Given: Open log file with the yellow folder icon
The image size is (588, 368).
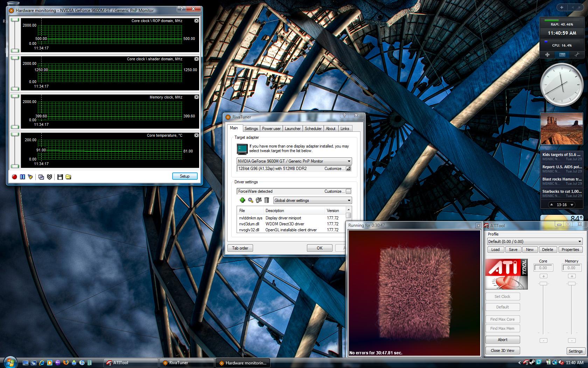Looking at the screenshot, I should tap(68, 177).
